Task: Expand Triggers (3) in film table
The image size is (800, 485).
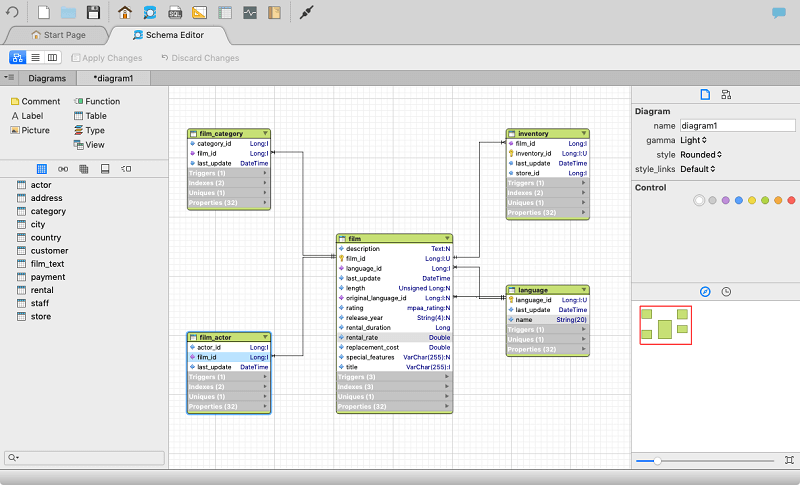Action: (394, 377)
